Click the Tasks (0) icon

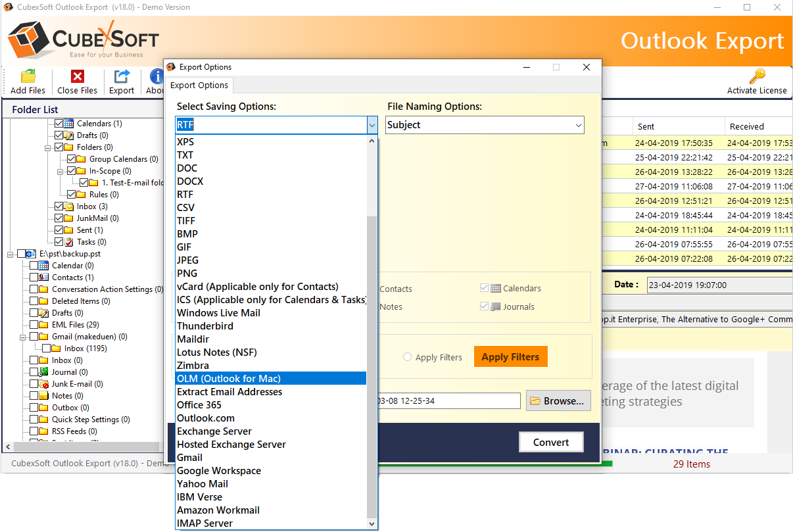(x=69, y=242)
